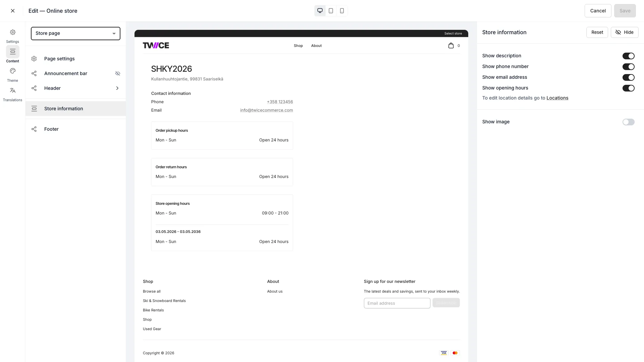
Task: Click Hide button for Store information
Action: coord(625,32)
